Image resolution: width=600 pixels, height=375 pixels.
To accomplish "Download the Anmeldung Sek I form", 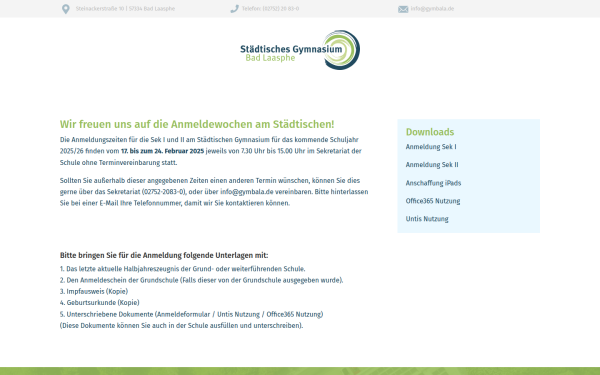I will pyautogui.click(x=431, y=147).
